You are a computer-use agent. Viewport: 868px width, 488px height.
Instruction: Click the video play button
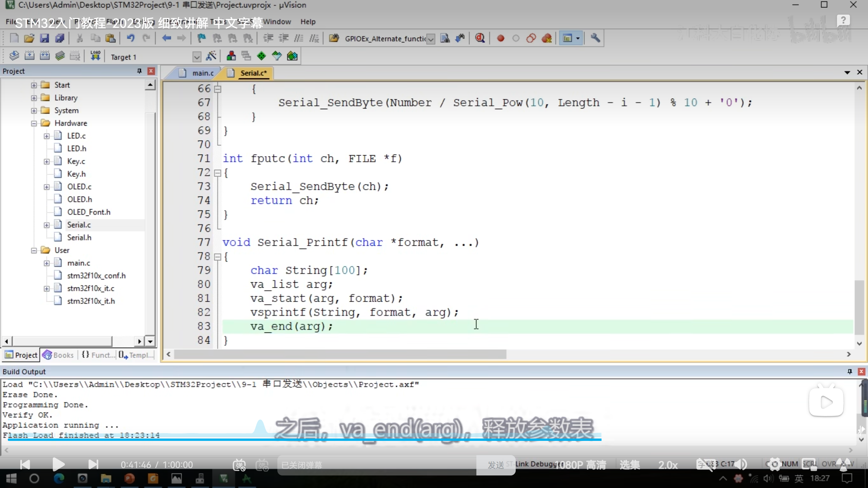(x=59, y=464)
